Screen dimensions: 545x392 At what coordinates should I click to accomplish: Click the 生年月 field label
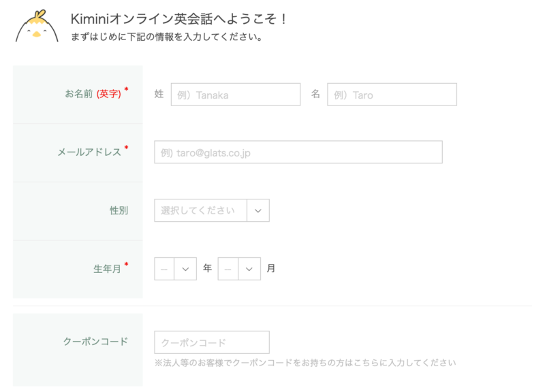pyautogui.click(x=108, y=269)
